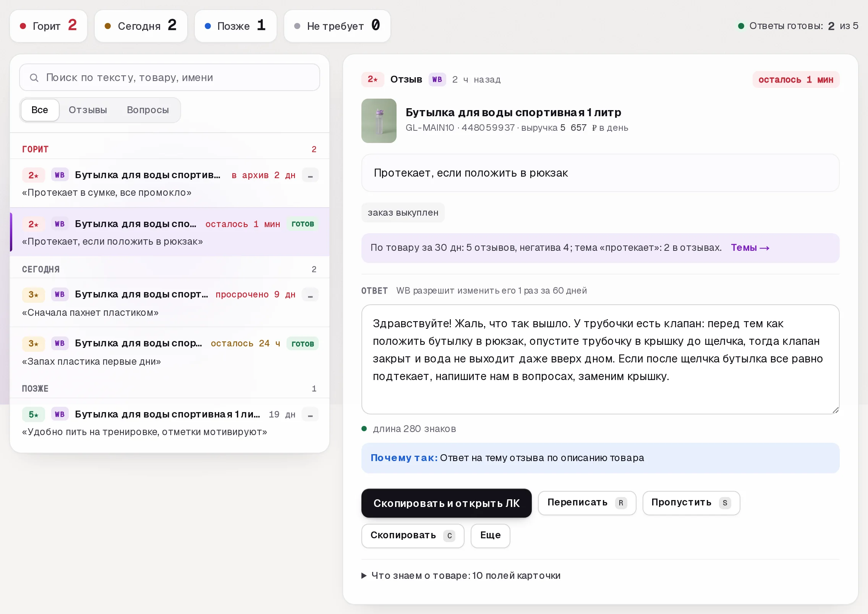This screenshot has width=868, height=614.
Task: Click «Ответы готовы: 2 из 5» indicator
Action: pos(798,26)
